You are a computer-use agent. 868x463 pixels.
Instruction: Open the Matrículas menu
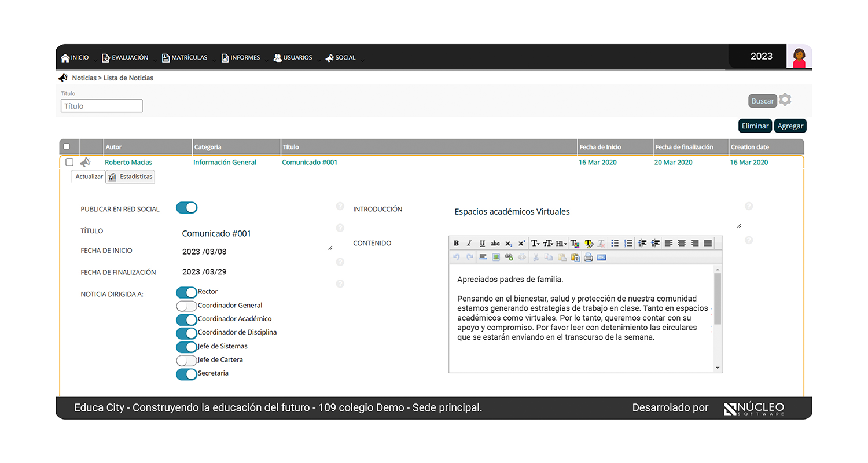tap(185, 58)
